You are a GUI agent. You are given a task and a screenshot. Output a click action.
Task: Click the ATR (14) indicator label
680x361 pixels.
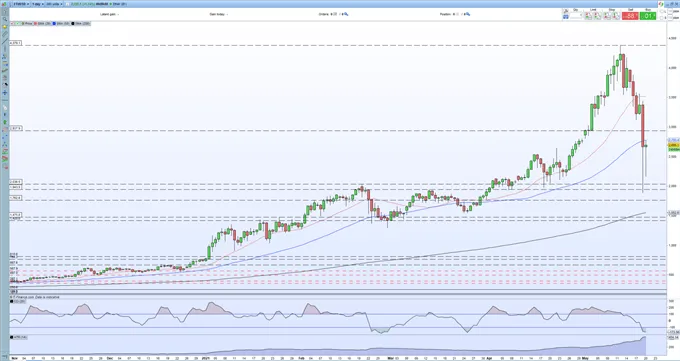(x=19, y=337)
